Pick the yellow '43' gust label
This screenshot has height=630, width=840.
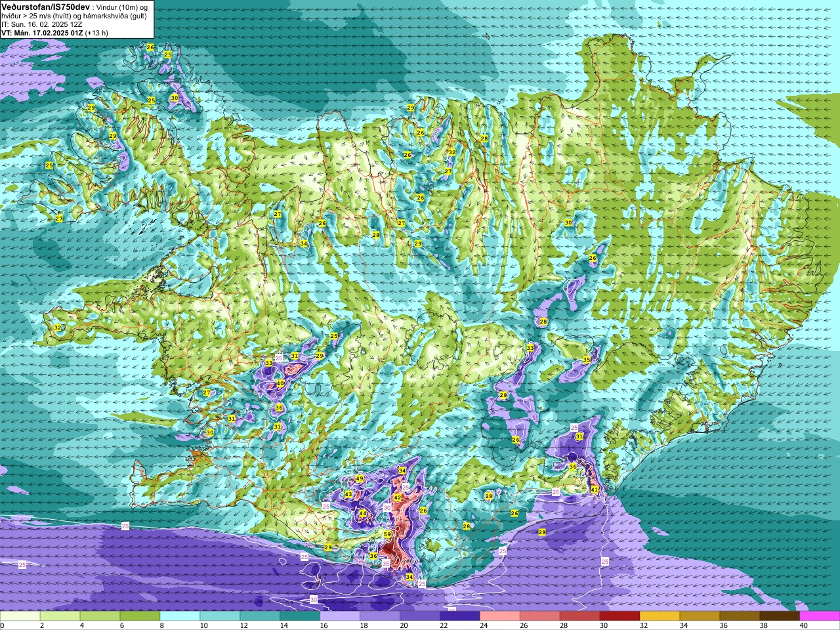348,494
